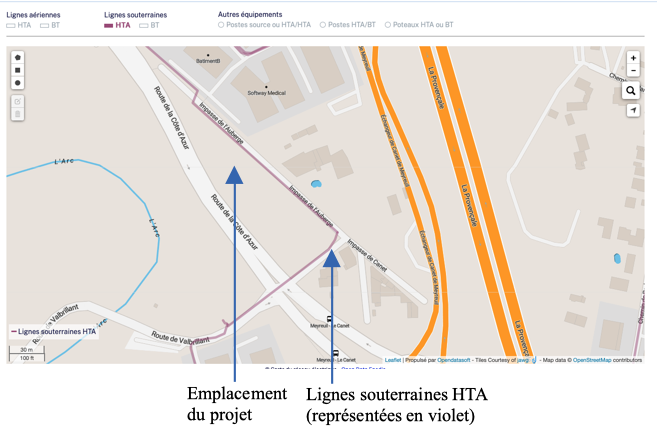
Task: Click the Lignes souterraines HTA legend entry
Action: 54,332
